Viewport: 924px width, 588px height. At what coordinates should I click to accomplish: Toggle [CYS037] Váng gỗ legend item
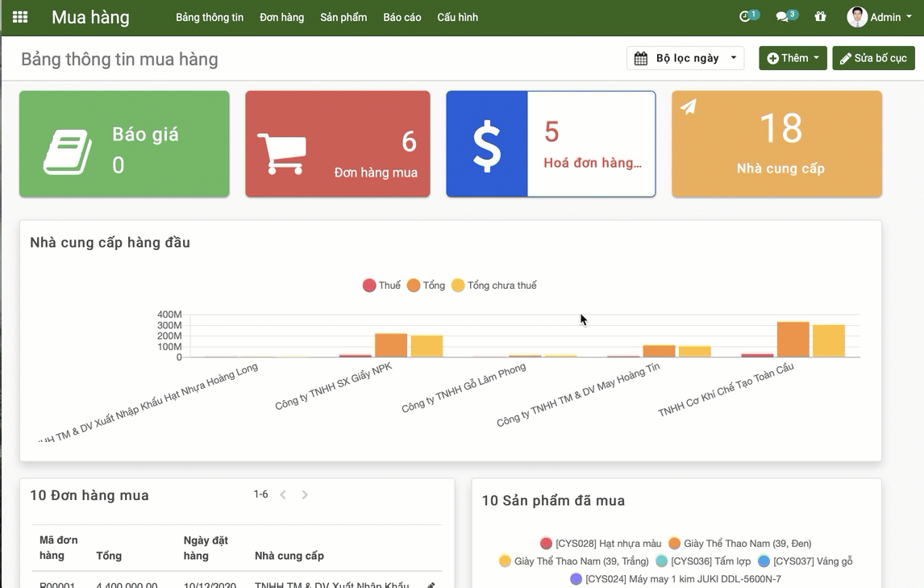pyautogui.click(x=805, y=561)
